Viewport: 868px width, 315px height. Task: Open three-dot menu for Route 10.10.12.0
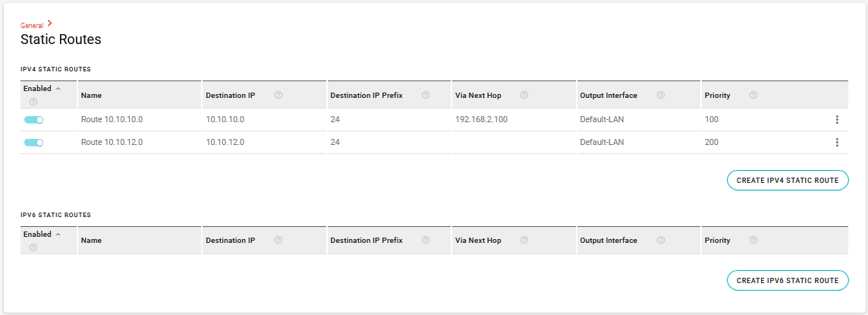tap(837, 143)
